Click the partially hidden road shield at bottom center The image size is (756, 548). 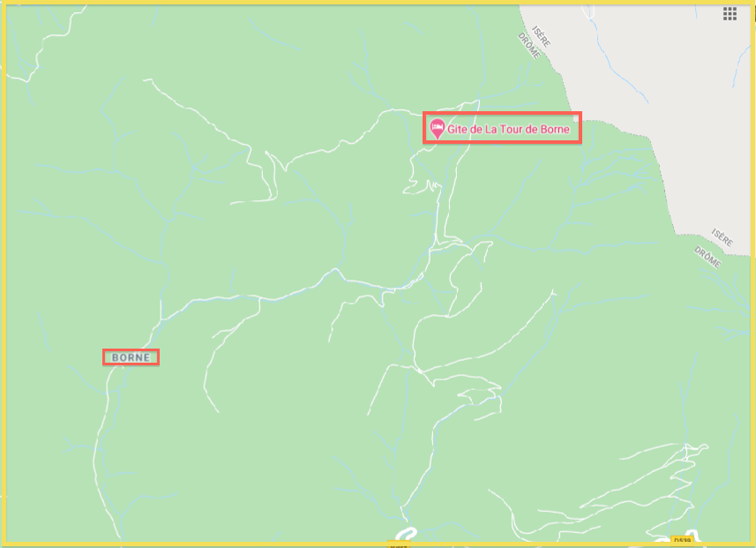[x=398, y=544]
